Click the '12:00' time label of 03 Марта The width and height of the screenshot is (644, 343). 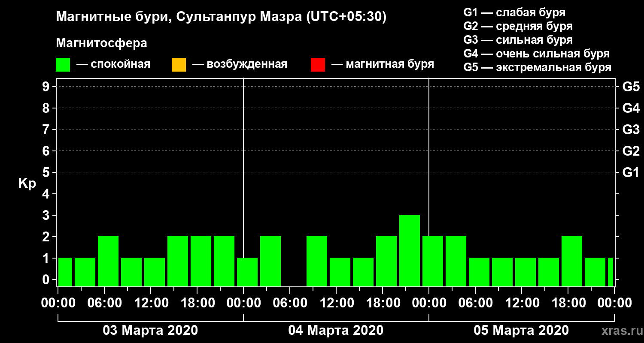pyautogui.click(x=151, y=303)
